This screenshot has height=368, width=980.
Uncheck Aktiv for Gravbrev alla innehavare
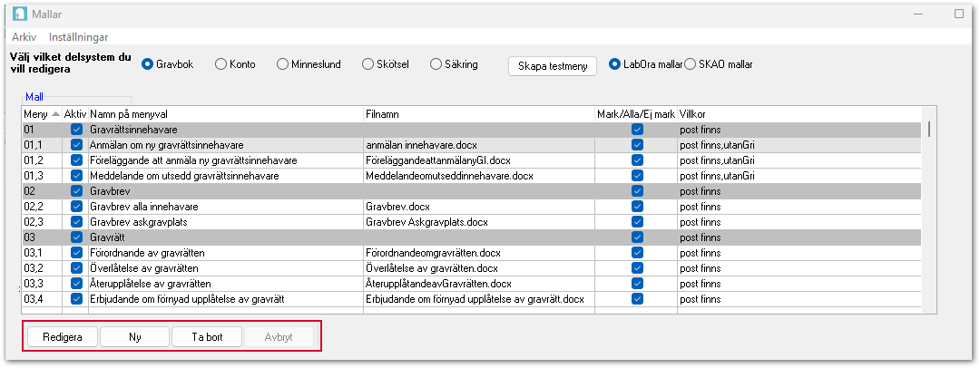(76, 207)
